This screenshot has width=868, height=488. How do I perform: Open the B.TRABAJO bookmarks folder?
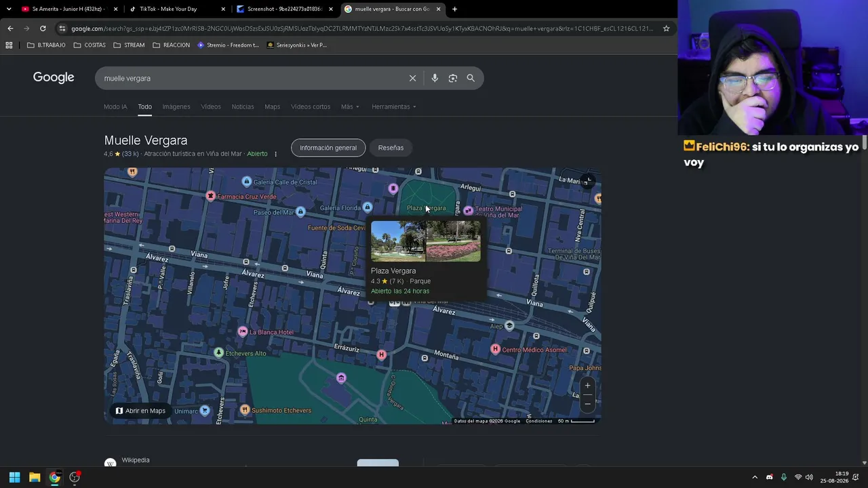click(x=46, y=45)
